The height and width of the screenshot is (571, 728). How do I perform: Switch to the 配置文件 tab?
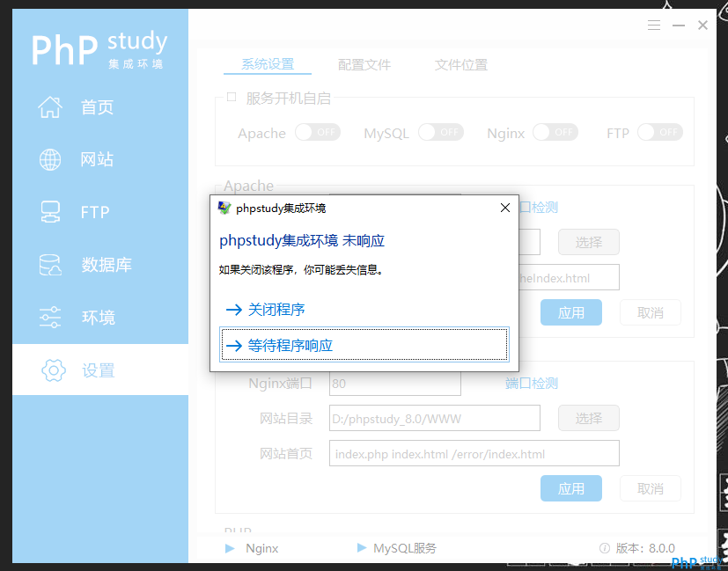tap(364, 64)
